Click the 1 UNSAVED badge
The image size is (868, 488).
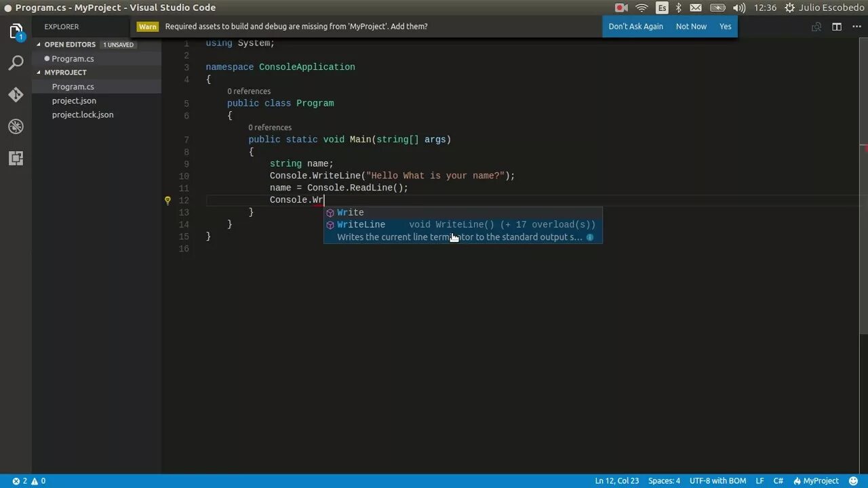[x=119, y=45]
